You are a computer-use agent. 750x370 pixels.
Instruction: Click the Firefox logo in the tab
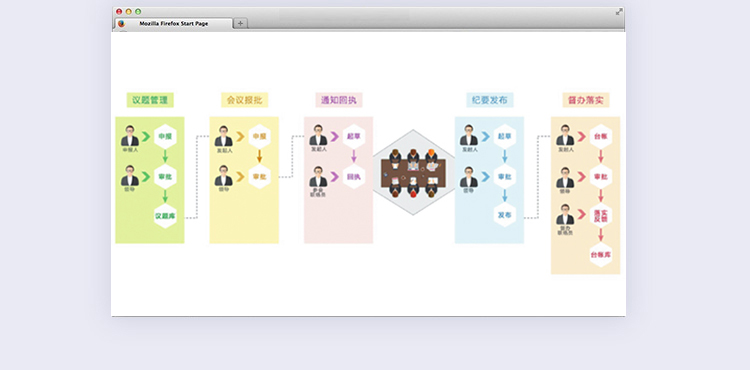pyautogui.click(x=121, y=23)
